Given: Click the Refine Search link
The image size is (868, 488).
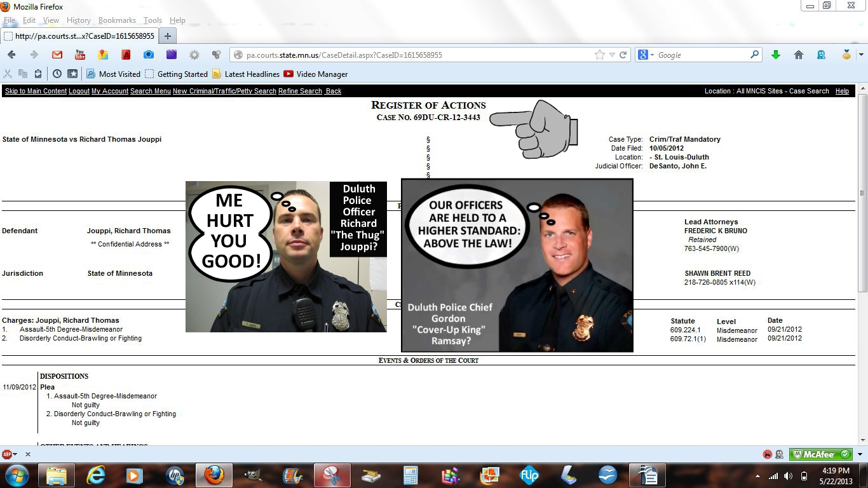Looking at the screenshot, I should coord(300,91).
